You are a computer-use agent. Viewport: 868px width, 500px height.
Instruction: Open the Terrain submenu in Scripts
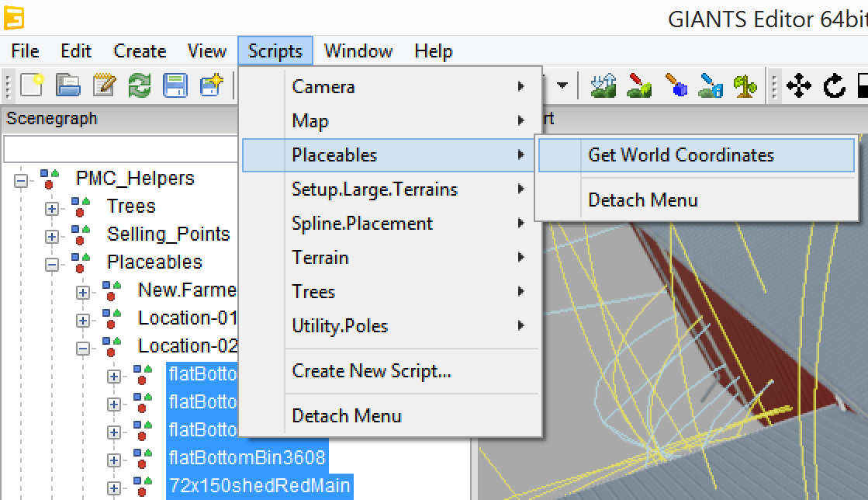point(391,258)
